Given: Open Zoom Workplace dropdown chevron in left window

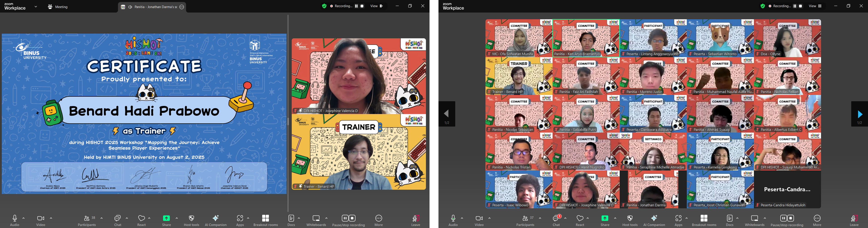Looking at the screenshot, I should [x=36, y=7].
